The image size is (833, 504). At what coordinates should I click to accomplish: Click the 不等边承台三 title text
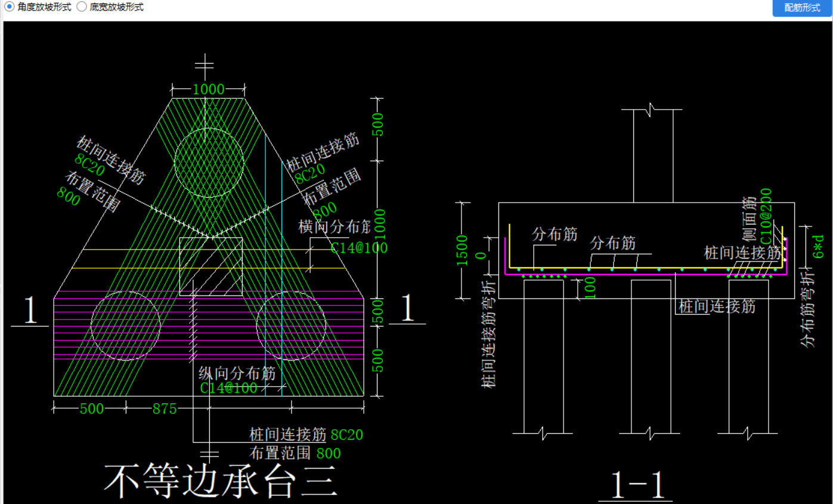[x=221, y=481]
